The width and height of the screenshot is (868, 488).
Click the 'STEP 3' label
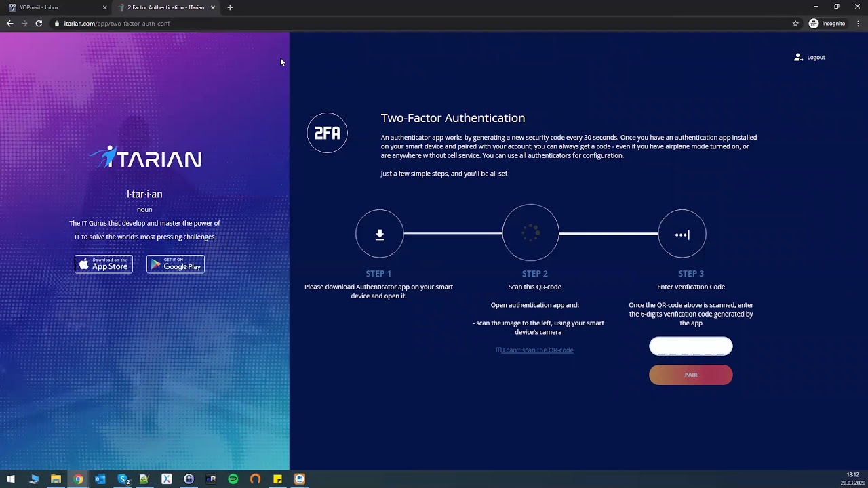pos(691,274)
